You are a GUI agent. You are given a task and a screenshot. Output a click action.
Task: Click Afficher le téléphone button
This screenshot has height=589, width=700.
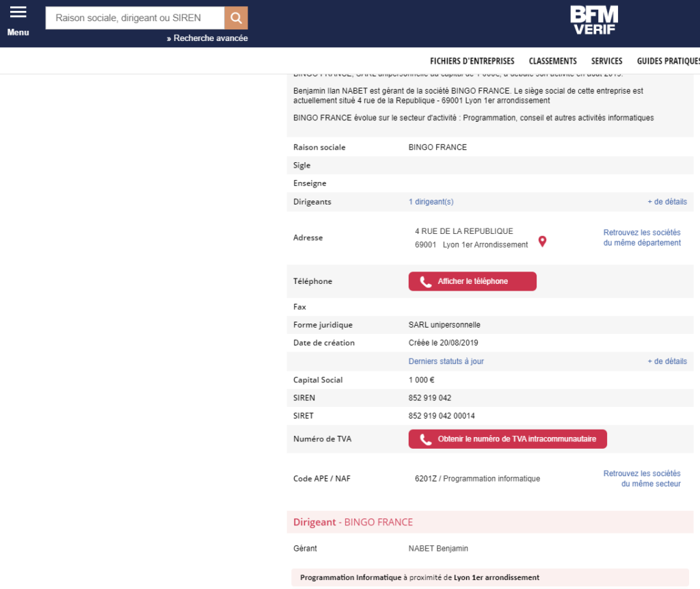pyautogui.click(x=472, y=282)
